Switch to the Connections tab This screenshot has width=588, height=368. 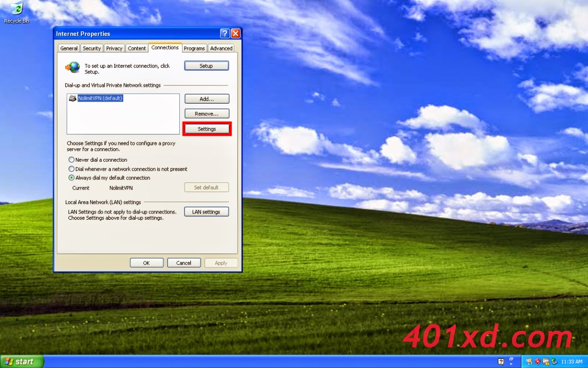[x=165, y=47]
